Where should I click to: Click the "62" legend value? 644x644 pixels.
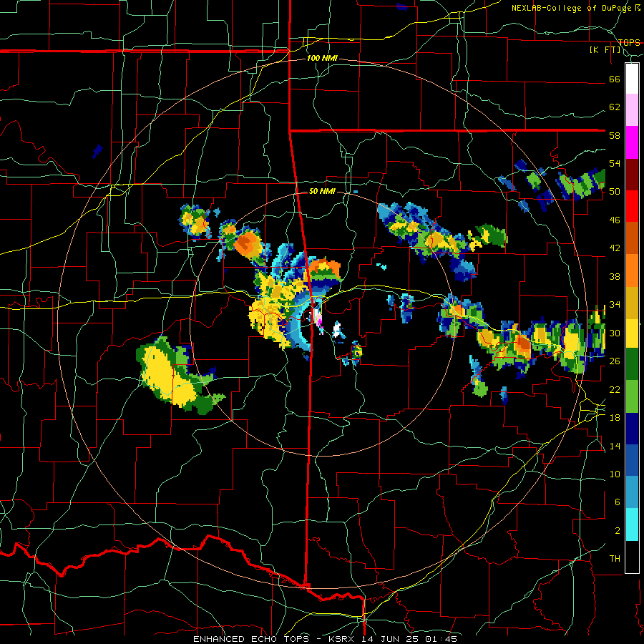615,107
